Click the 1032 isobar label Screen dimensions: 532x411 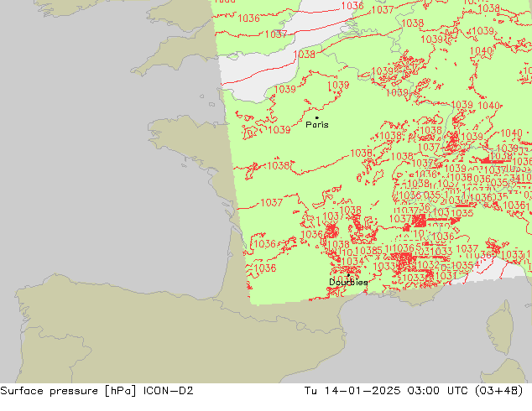[429, 264]
